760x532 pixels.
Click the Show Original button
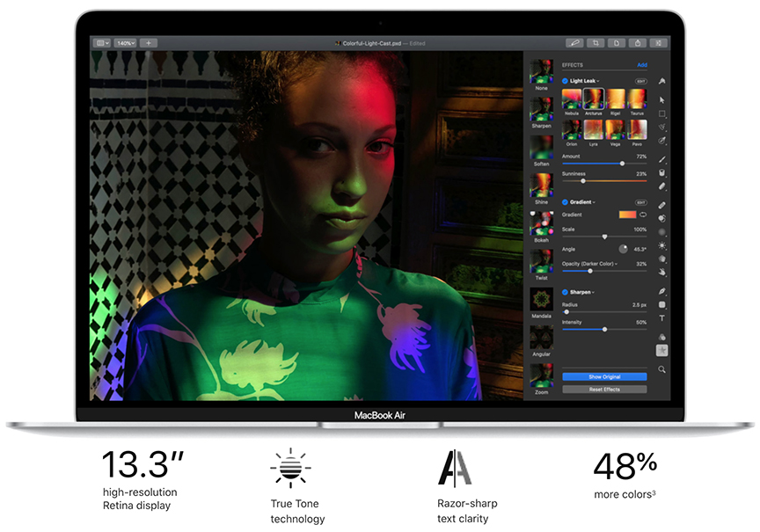coord(604,377)
